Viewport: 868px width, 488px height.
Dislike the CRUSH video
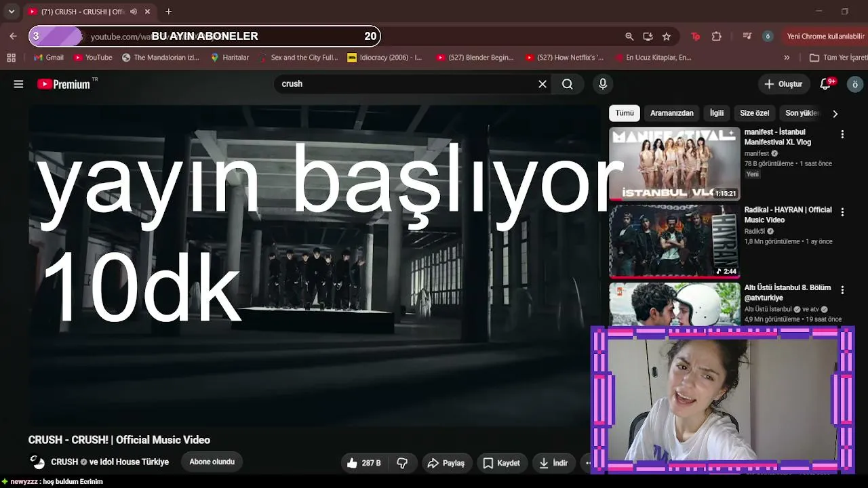coord(402,463)
